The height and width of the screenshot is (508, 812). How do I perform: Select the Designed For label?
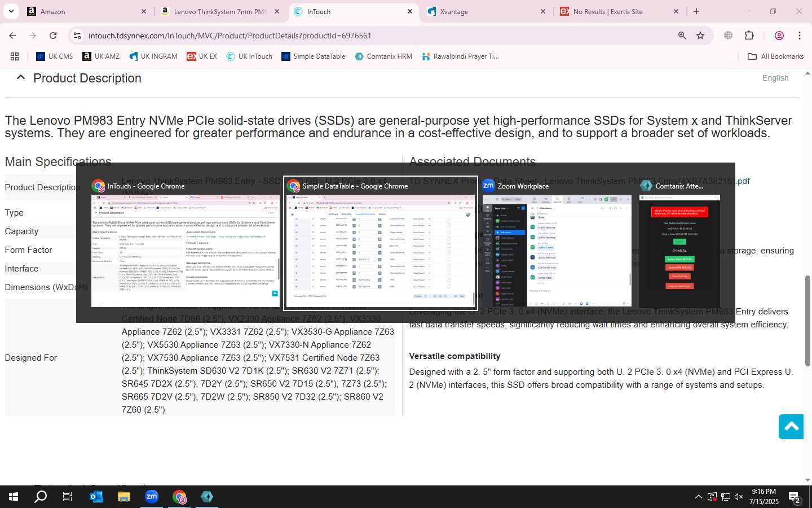[x=31, y=358]
